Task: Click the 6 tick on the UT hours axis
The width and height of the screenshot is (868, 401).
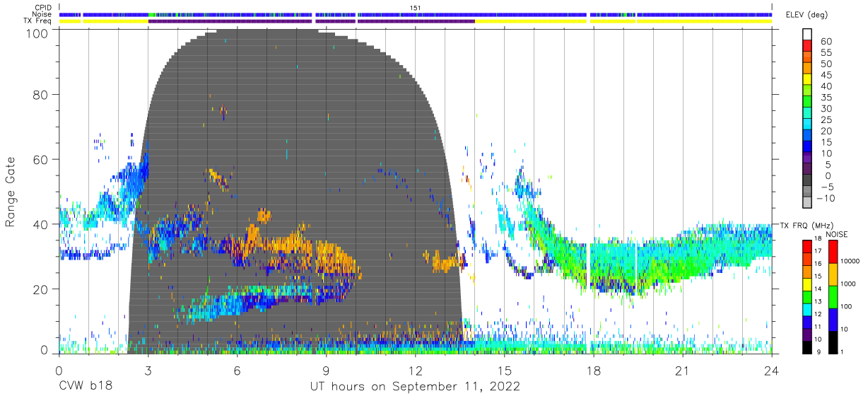Action: point(237,371)
